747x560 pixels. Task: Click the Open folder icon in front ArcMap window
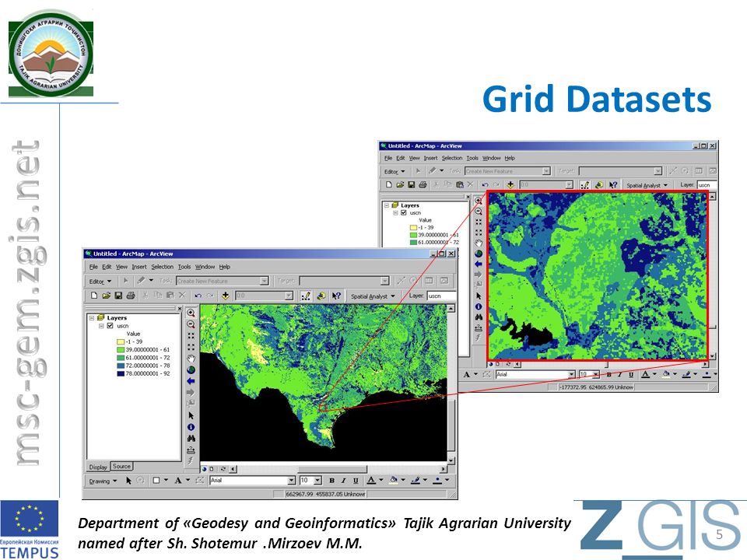(x=107, y=296)
